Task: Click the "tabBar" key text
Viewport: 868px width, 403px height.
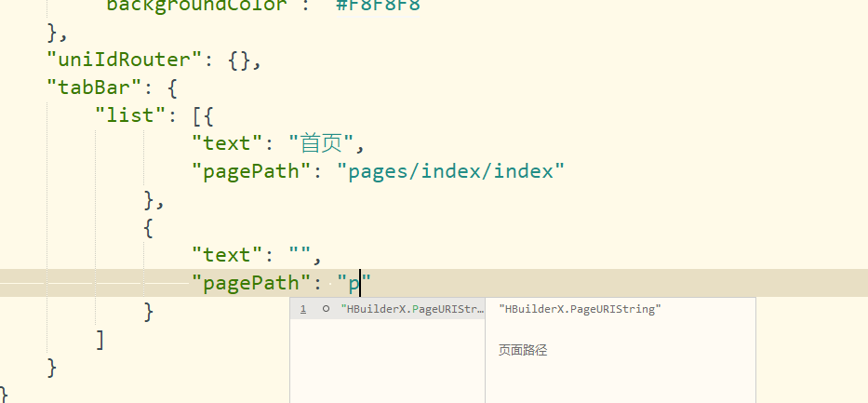Action: coord(96,87)
